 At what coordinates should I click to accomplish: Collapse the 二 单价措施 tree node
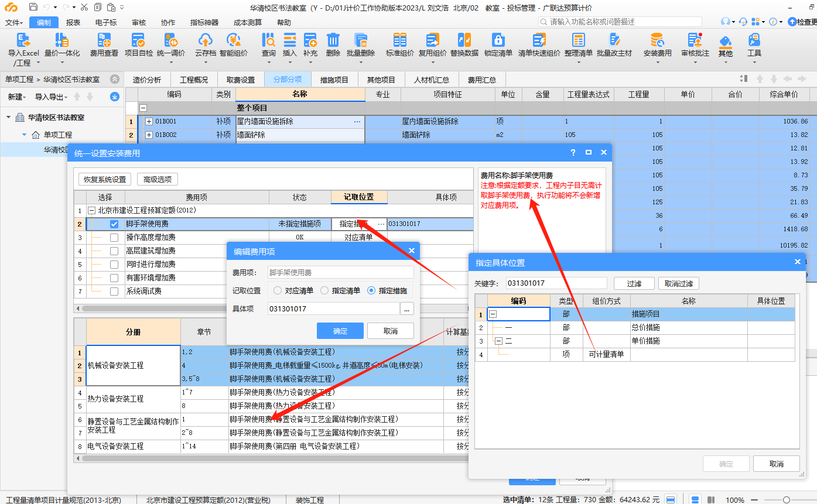point(498,341)
